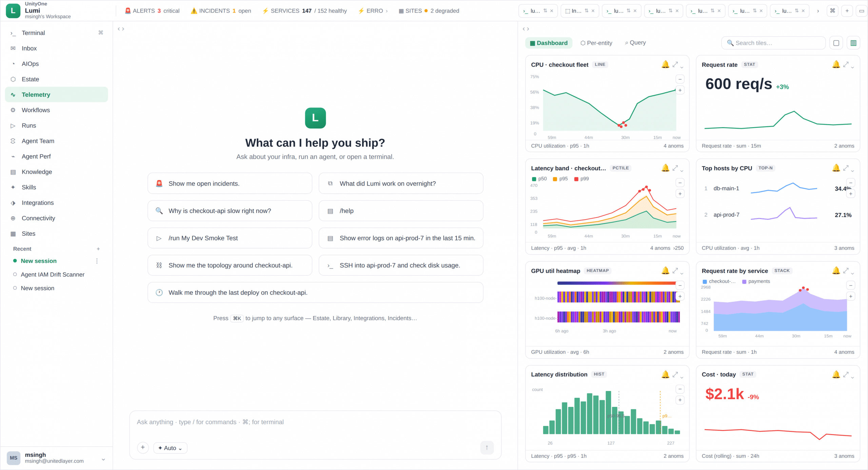
Task: Open CPU checkout fleet tile menu chevron
Action: pos(682,67)
